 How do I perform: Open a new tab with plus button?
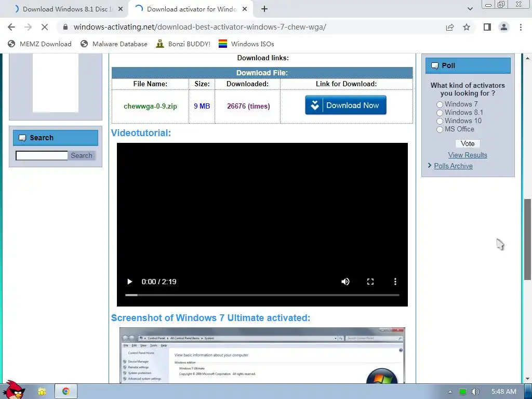264,9
